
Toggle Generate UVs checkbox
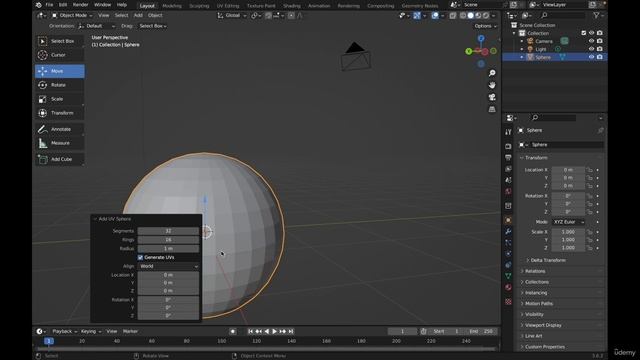tap(140, 258)
